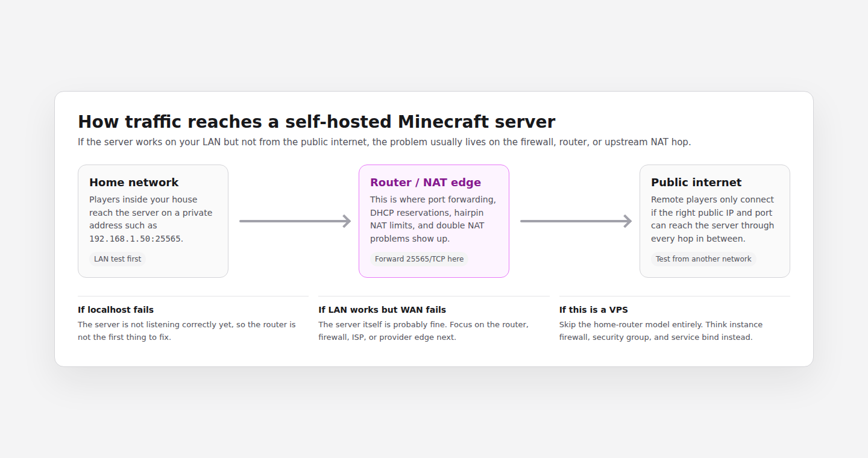The width and height of the screenshot is (868, 458).
Task: Click the 'If localhost fails' heading
Action: click(x=116, y=310)
